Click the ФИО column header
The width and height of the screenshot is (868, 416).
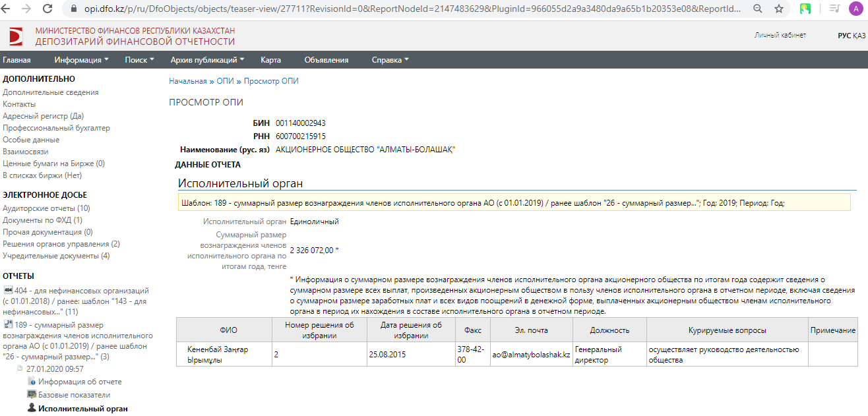point(224,330)
